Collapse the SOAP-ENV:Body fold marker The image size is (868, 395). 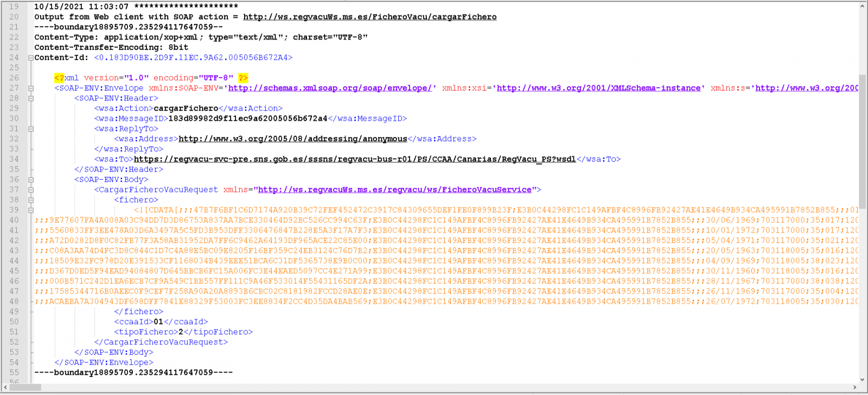pyautogui.click(x=31, y=180)
